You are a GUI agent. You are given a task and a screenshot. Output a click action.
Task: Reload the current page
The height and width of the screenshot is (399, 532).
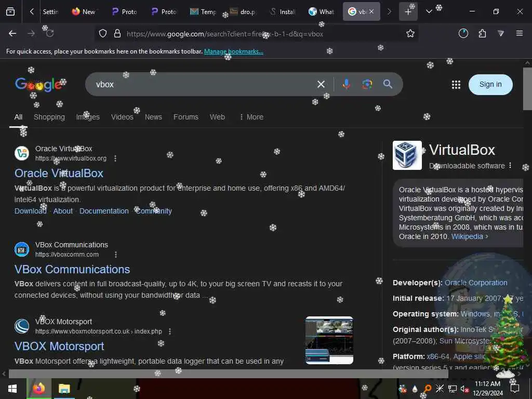(x=50, y=33)
